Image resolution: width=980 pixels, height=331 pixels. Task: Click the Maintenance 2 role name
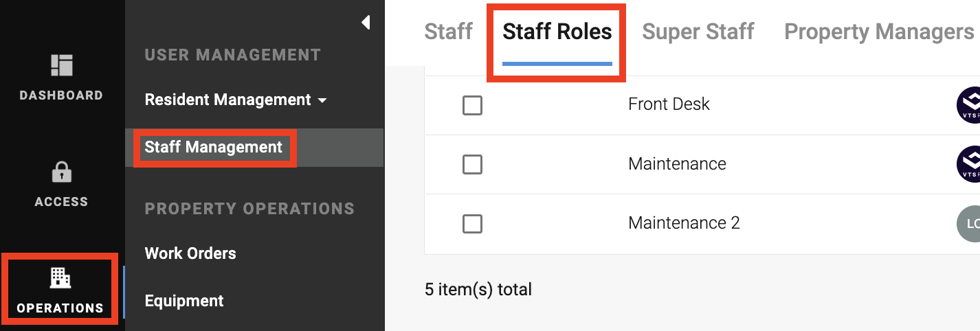684,223
